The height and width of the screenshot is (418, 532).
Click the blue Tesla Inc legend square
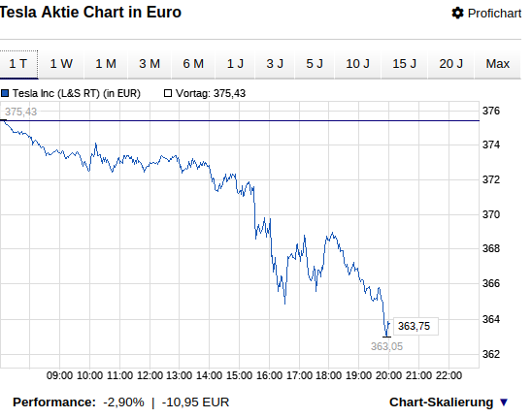(5, 93)
